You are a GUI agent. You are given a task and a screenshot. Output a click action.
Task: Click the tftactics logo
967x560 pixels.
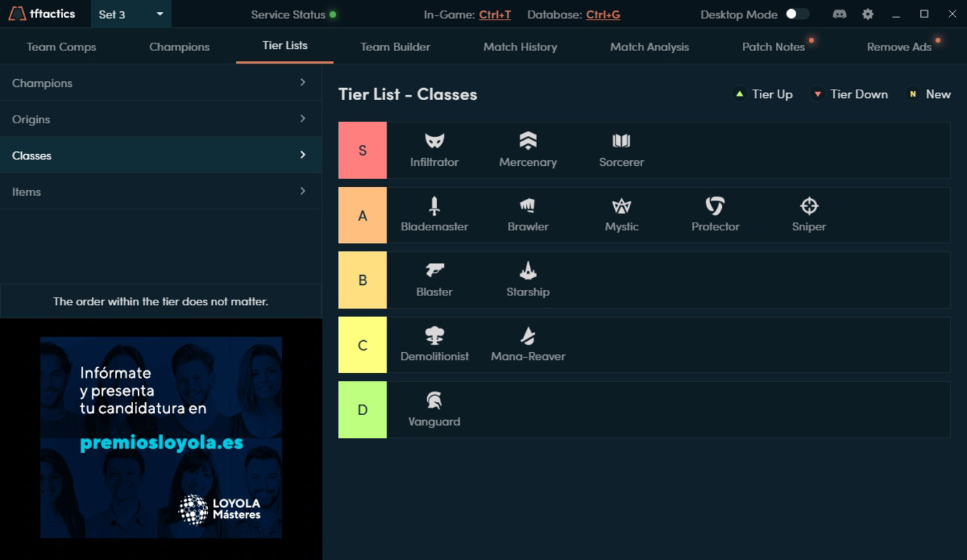click(x=42, y=14)
